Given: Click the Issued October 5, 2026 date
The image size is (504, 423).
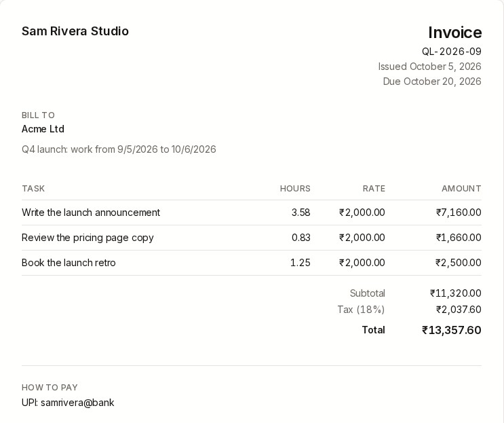Looking at the screenshot, I should (x=429, y=67).
